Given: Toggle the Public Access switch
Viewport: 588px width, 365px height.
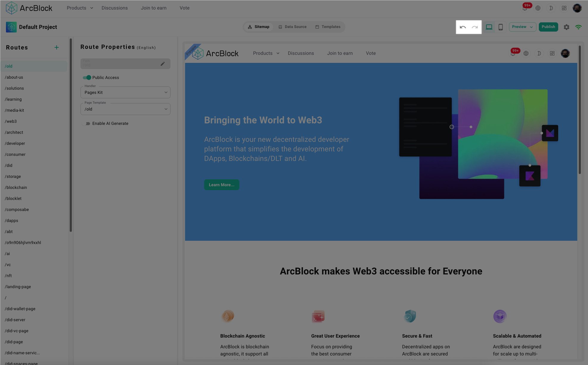Looking at the screenshot, I should (x=87, y=77).
